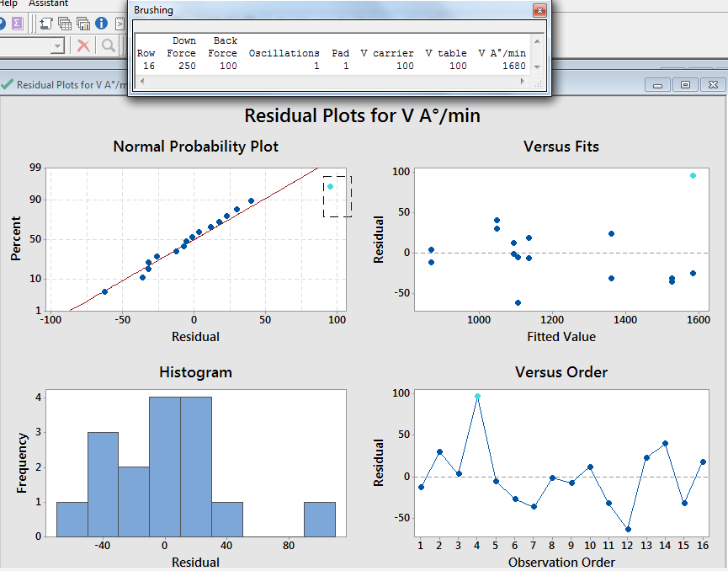
Task: Select tallest histogram bar near zero residual
Action: [165, 466]
